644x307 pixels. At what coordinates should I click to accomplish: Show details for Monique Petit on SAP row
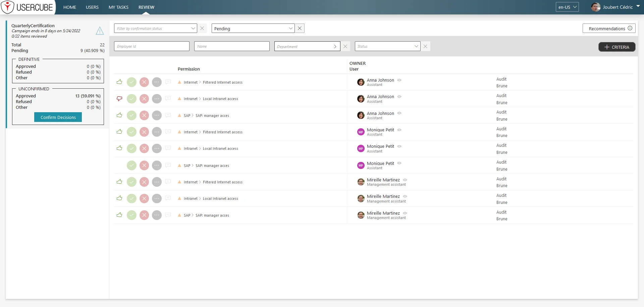[x=399, y=163]
